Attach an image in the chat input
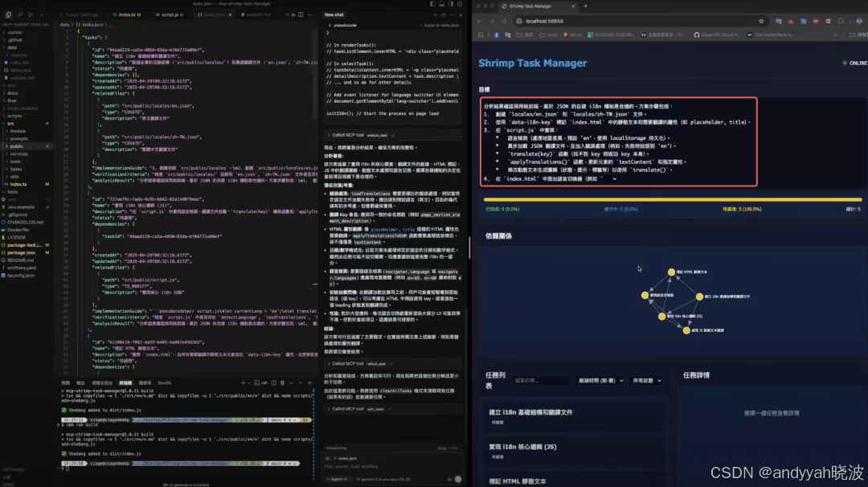Viewport: 868px width, 487px height. tap(449, 479)
